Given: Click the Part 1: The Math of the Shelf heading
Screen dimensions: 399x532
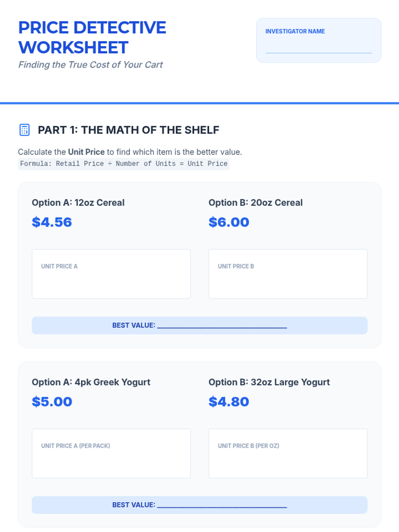Looking at the screenshot, I should click(128, 130).
